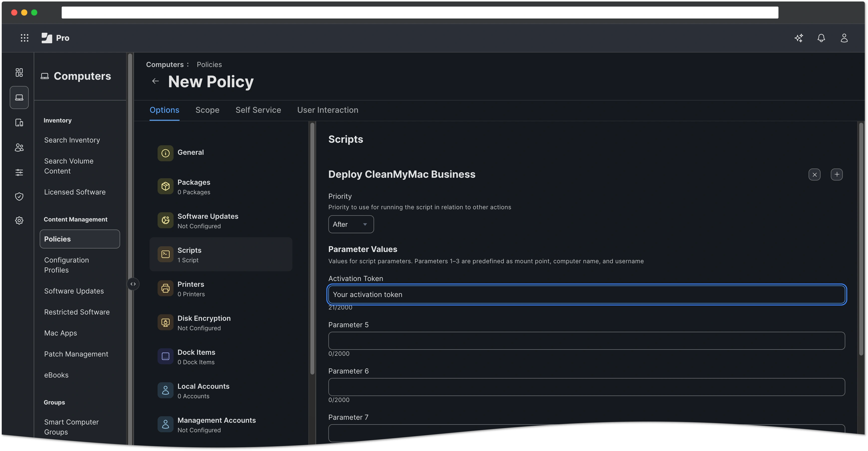Open the Users icon in left rail
Screen dimensions: 868x451
[x=19, y=147]
